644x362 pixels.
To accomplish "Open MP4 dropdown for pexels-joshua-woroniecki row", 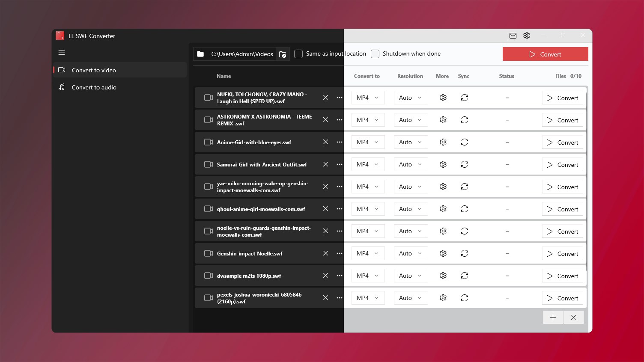I will 368,298.
